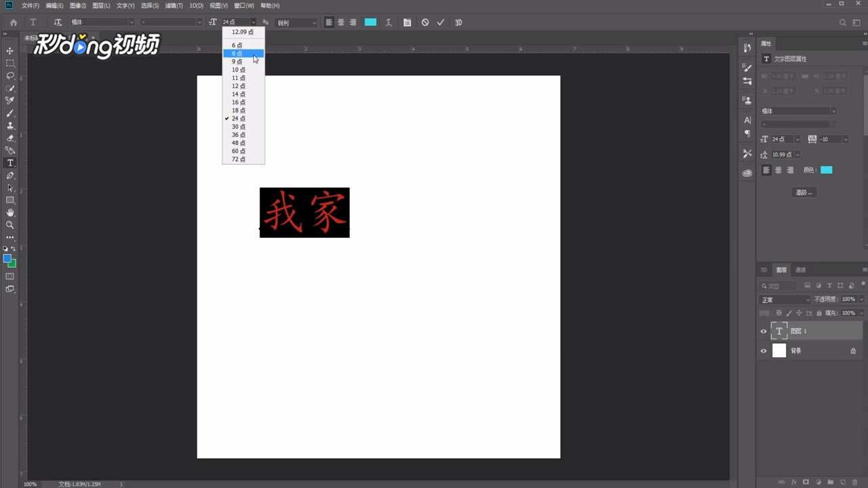Screen dimensions: 868x488
Task: Select 12 点 from the font size list
Action: tap(237, 85)
